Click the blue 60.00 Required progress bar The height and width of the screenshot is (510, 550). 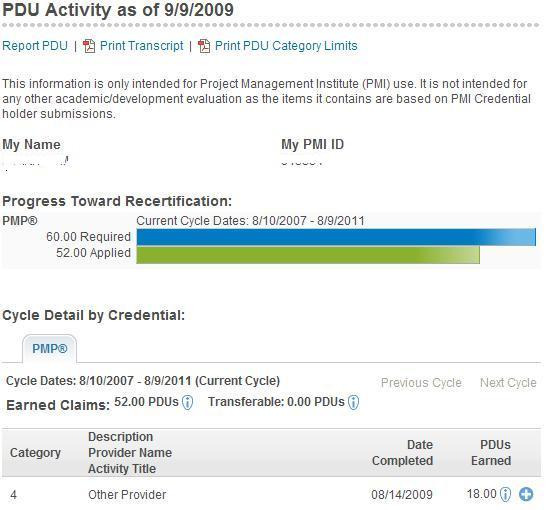(x=336, y=237)
